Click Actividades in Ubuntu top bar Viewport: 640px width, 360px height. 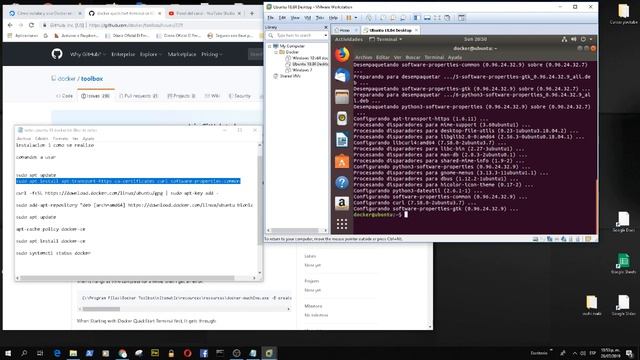[349, 39]
